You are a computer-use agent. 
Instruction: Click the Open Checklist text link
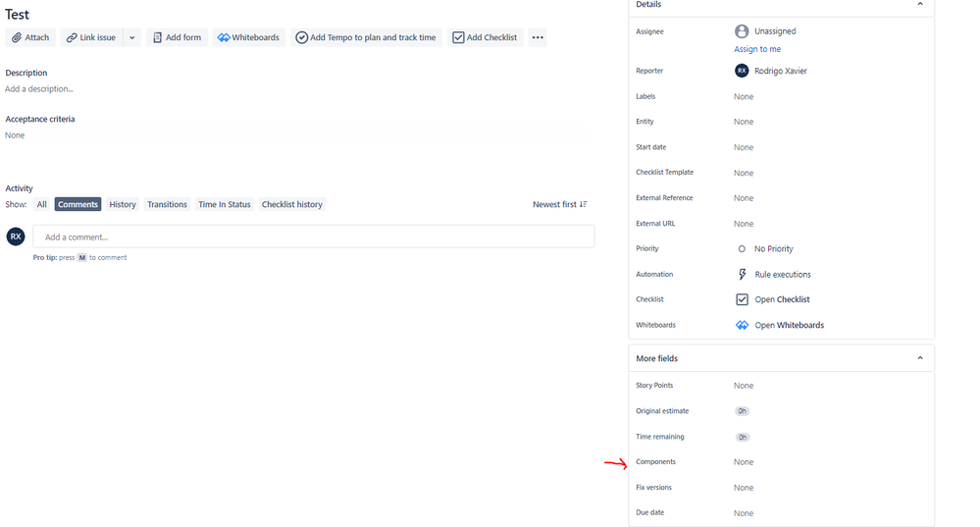(x=782, y=299)
